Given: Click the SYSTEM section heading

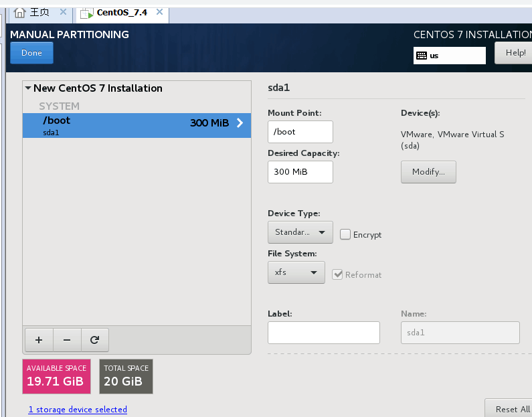Looking at the screenshot, I should pos(59,106).
